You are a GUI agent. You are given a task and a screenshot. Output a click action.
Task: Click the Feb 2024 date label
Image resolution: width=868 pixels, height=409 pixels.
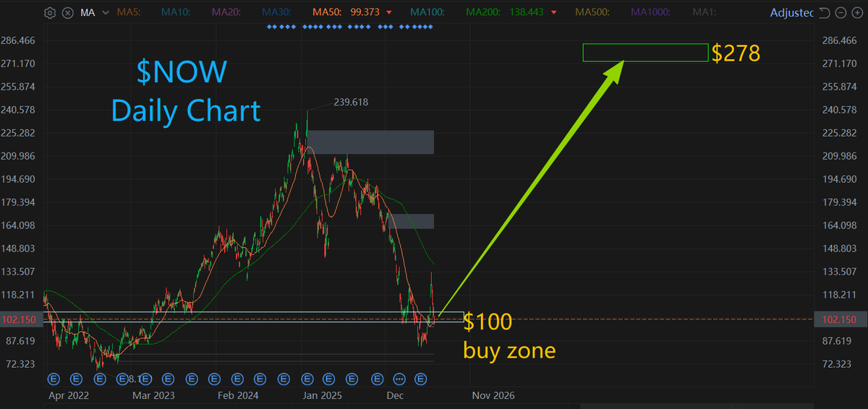[238, 396]
